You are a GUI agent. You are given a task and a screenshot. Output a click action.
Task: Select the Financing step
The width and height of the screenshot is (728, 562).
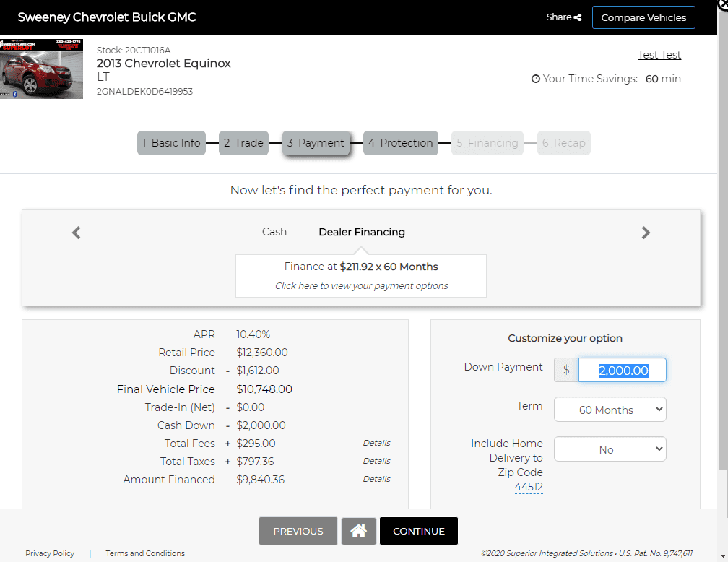pos(487,143)
